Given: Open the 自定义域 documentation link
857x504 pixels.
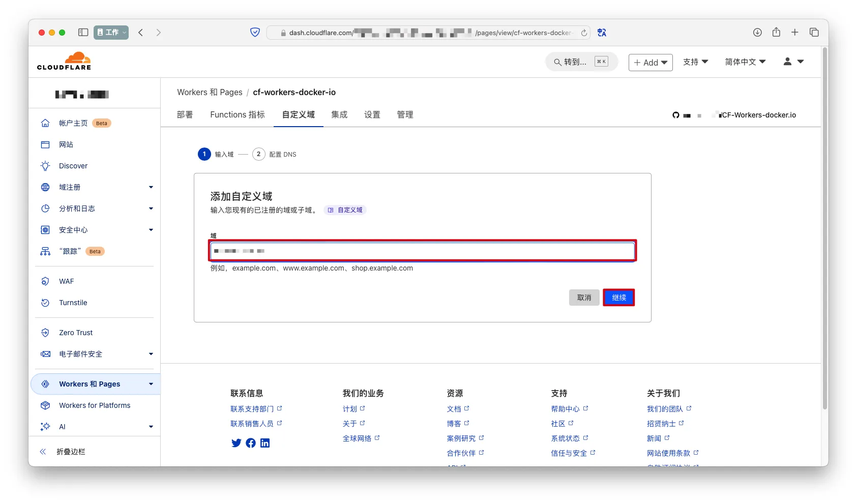Looking at the screenshot, I should pyautogui.click(x=345, y=210).
